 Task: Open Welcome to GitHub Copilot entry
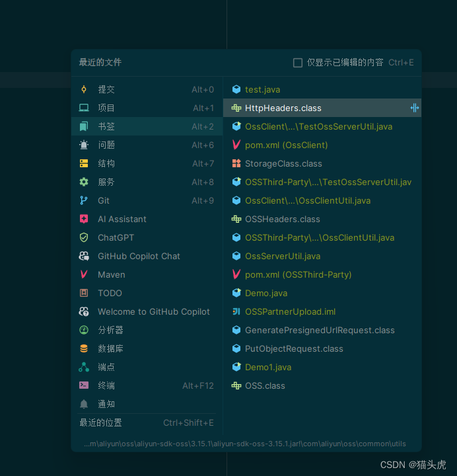point(147,312)
